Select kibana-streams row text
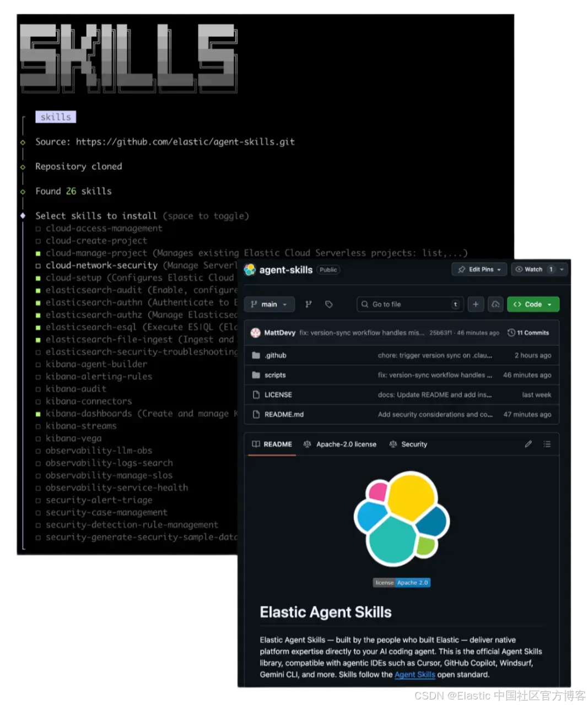Viewport: 588px width, 705px height. click(x=81, y=426)
